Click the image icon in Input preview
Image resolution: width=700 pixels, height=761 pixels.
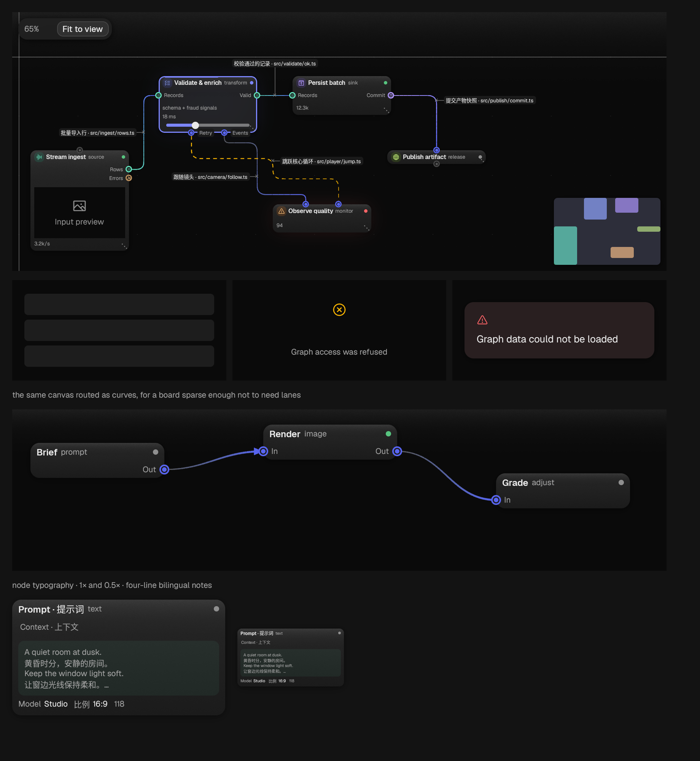pyautogui.click(x=79, y=206)
